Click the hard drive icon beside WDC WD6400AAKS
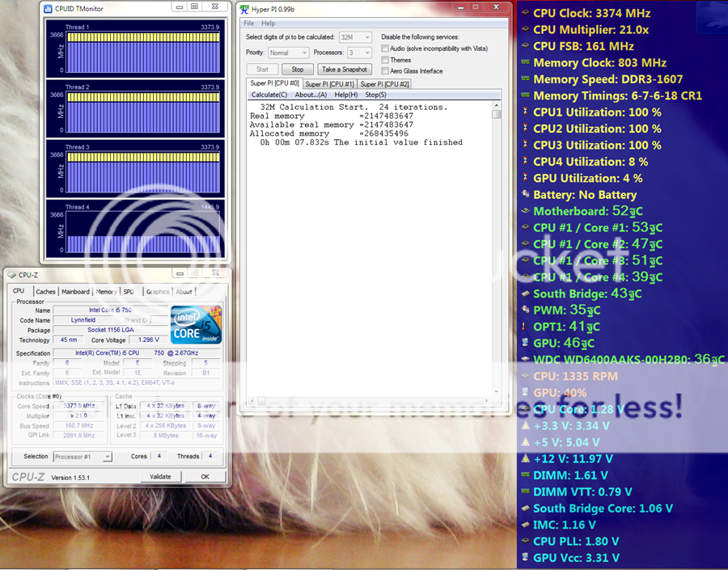Image resolution: width=728 pixels, height=570 pixels. [x=524, y=359]
